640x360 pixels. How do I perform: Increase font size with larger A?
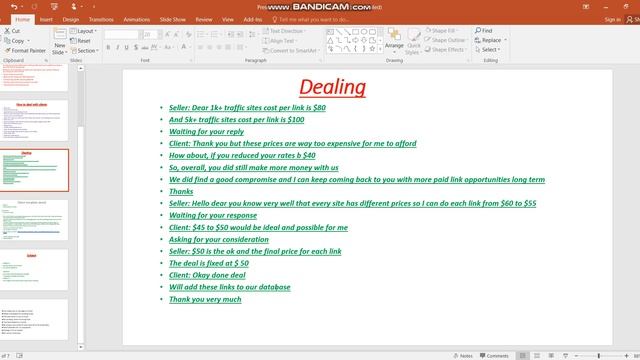167,35
